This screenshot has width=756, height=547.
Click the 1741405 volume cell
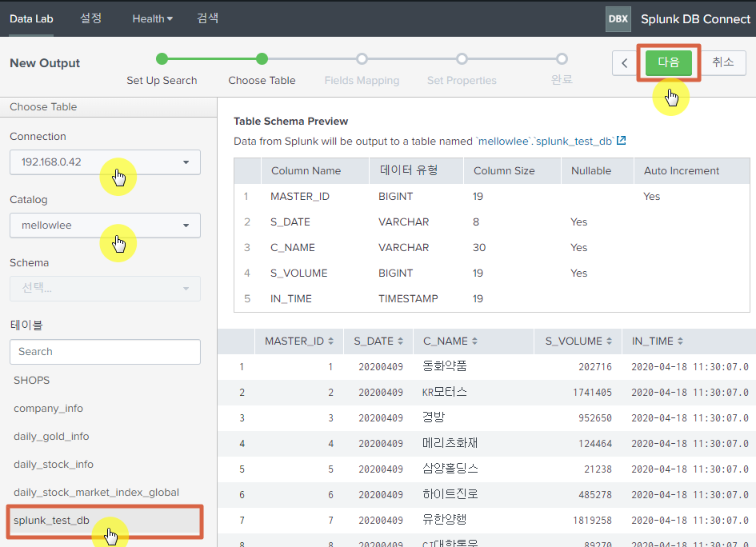[592, 393]
